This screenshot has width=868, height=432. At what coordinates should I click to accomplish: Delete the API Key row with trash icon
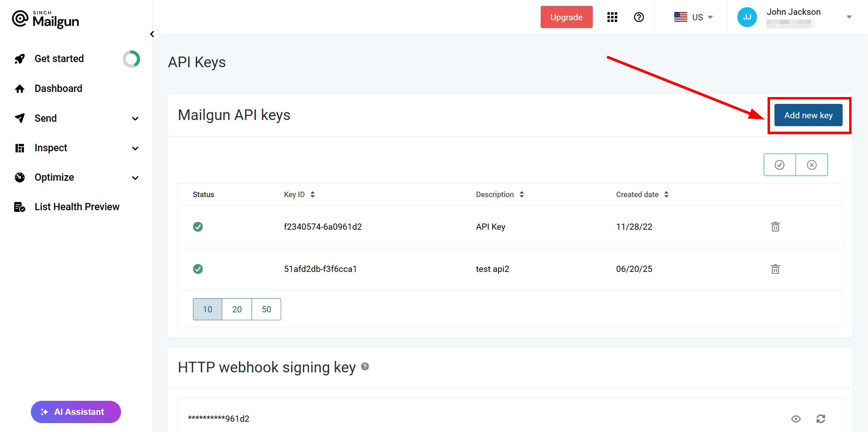[x=775, y=227]
